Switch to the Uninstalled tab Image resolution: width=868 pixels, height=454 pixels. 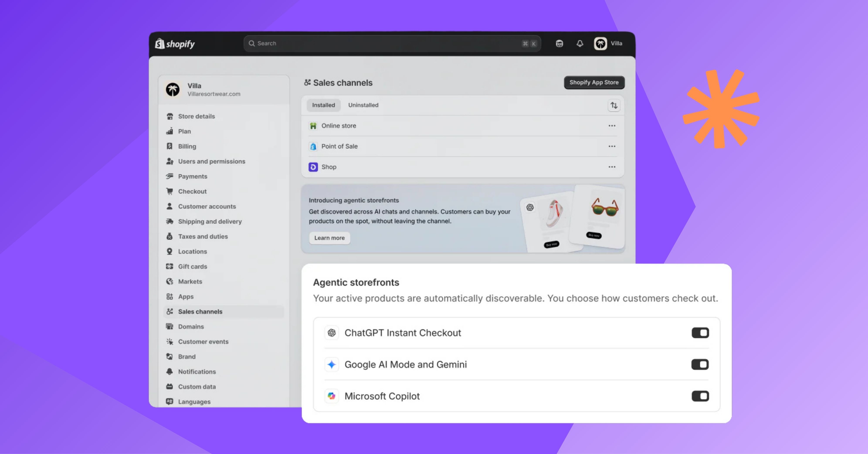[x=363, y=105]
